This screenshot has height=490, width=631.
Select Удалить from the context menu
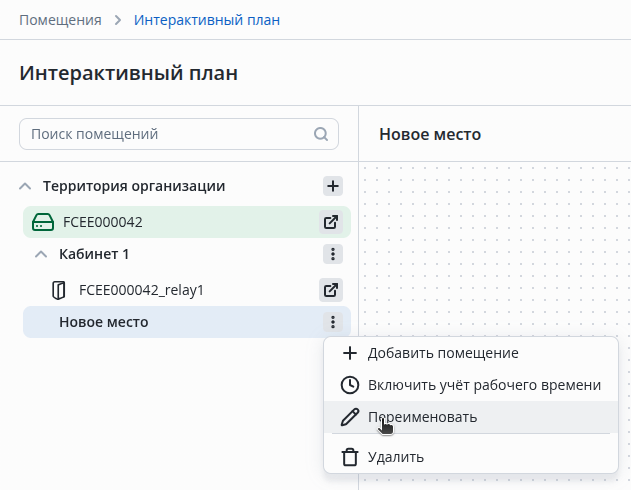click(x=396, y=457)
